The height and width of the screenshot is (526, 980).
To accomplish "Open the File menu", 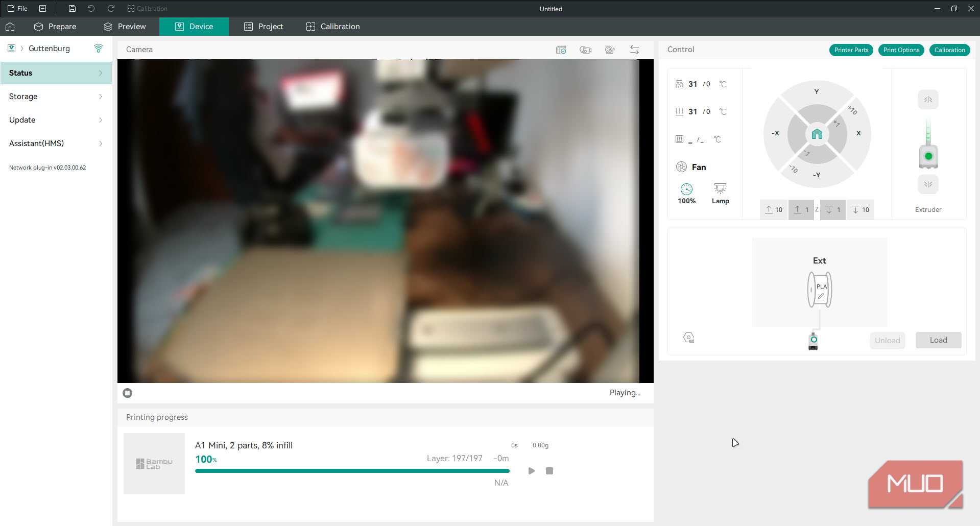I will tap(17, 9).
